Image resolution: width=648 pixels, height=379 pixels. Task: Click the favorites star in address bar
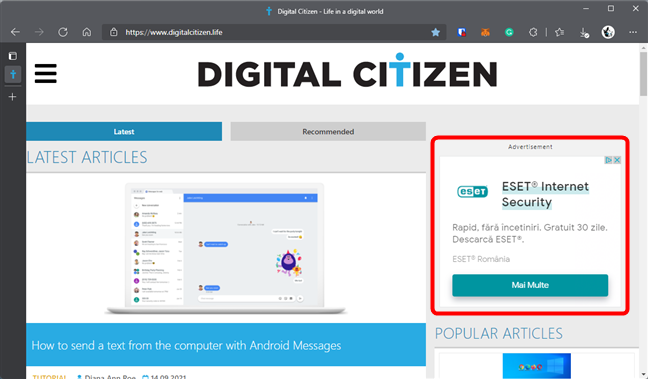(x=435, y=32)
